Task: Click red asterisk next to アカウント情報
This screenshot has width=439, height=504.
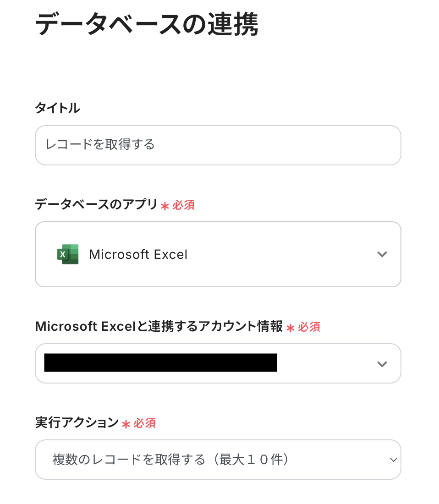Action: click(x=290, y=328)
